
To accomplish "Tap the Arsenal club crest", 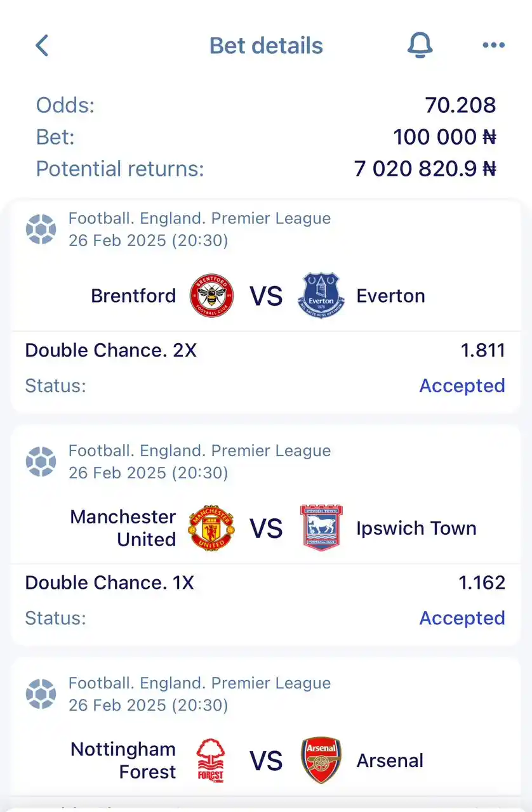I will [321, 760].
